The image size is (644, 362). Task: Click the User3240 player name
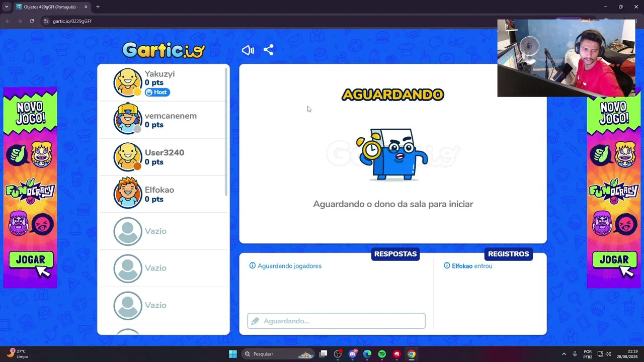(165, 152)
